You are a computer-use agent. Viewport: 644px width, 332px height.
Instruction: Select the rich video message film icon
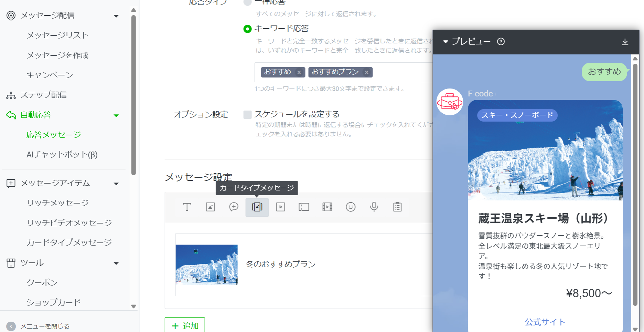tap(327, 207)
